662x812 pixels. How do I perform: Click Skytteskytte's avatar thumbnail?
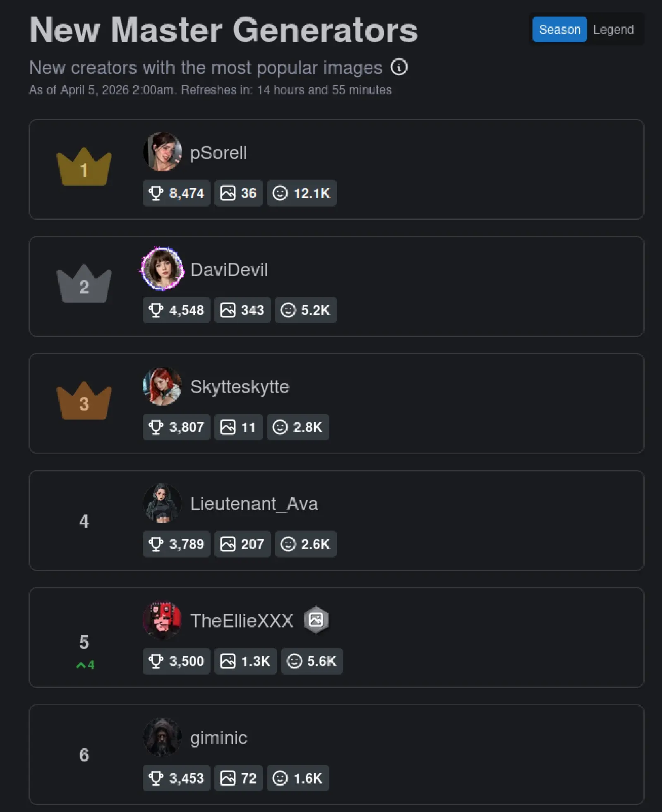(162, 386)
